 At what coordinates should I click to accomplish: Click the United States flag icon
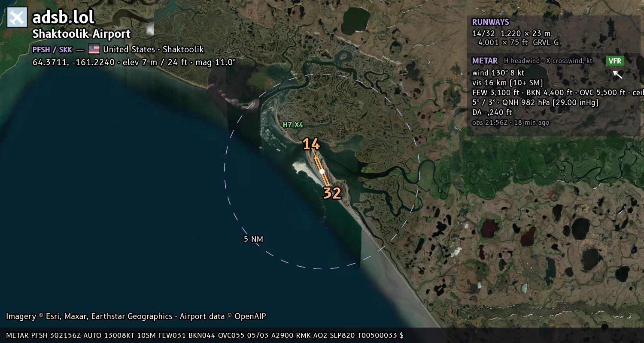point(94,49)
